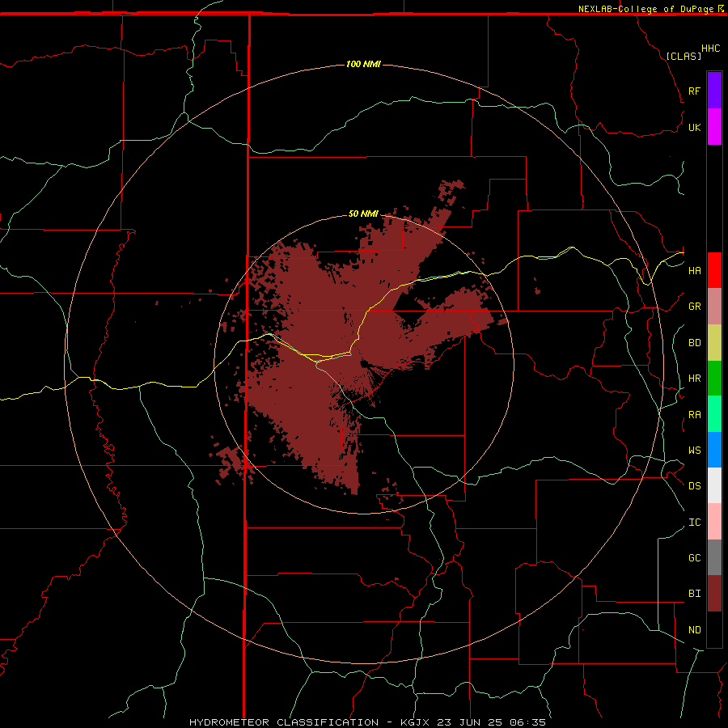Image resolution: width=728 pixels, height=728 pixels.
Task: Click the black ND legend swatch
Action: [714, 629]
